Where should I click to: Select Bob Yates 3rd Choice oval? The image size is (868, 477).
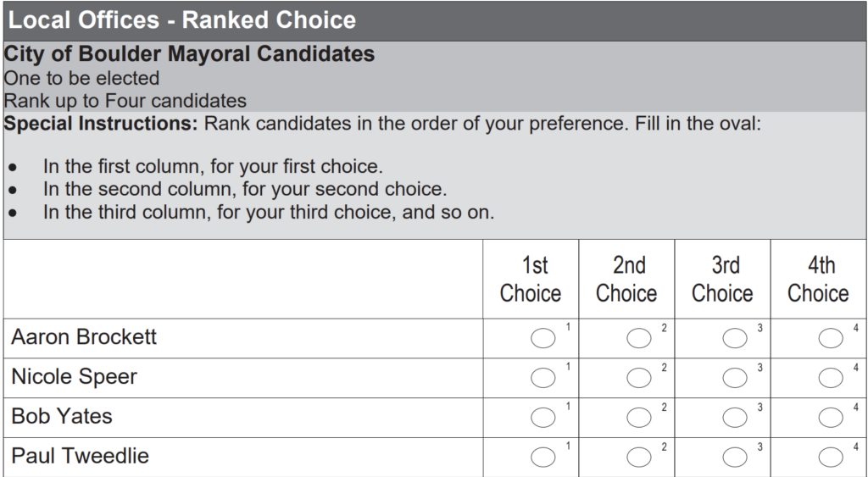(735, 418)
